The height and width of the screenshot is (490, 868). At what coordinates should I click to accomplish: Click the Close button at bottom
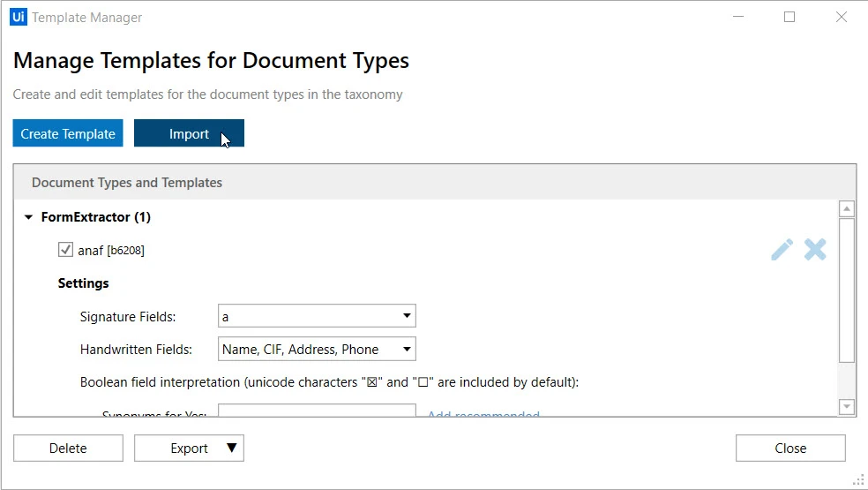coord(790,448)
